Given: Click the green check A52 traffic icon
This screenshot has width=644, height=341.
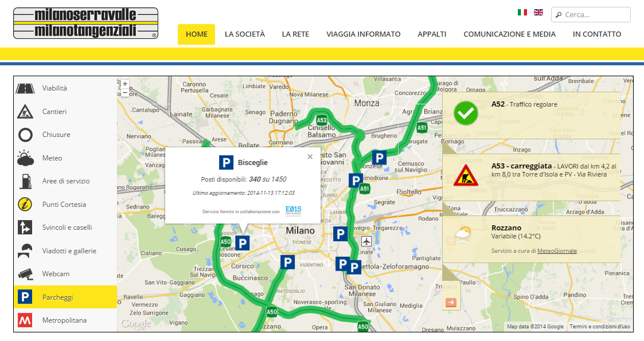Looking at the screenshot, I should tap(466, 113).
